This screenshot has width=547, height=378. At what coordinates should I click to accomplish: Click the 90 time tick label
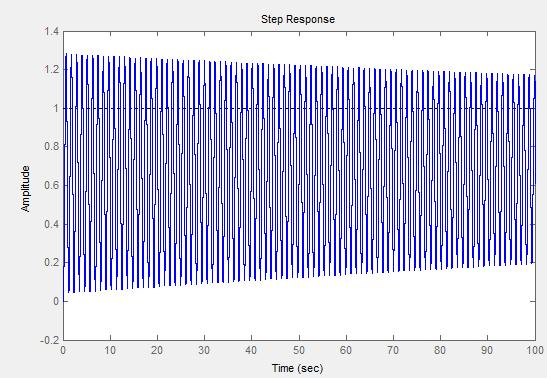[487, 350]
